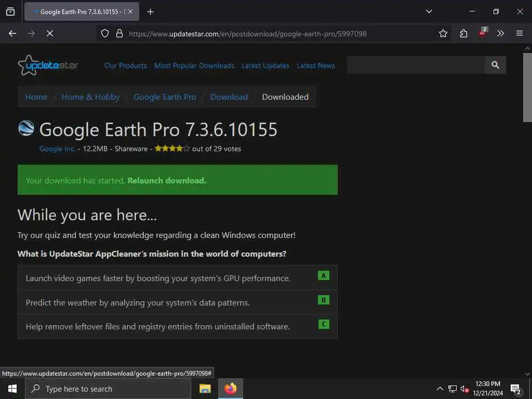
Task: Open Latest News link
Action: tap(316, 65)
